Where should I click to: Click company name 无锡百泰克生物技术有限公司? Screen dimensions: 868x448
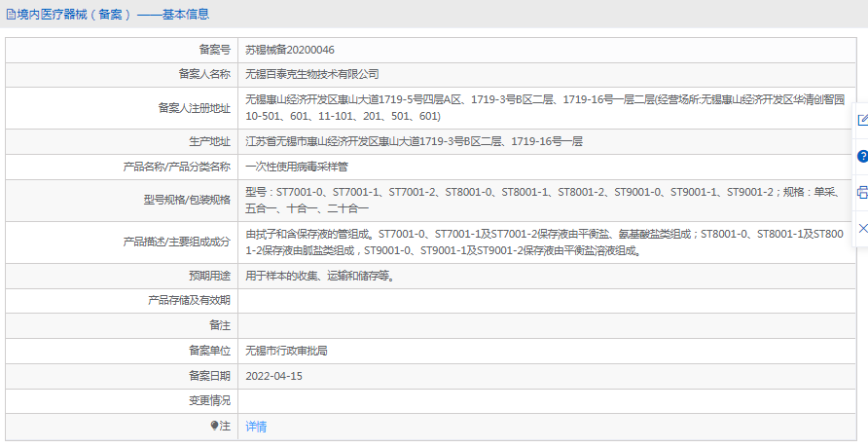click(x=311, y=74)
